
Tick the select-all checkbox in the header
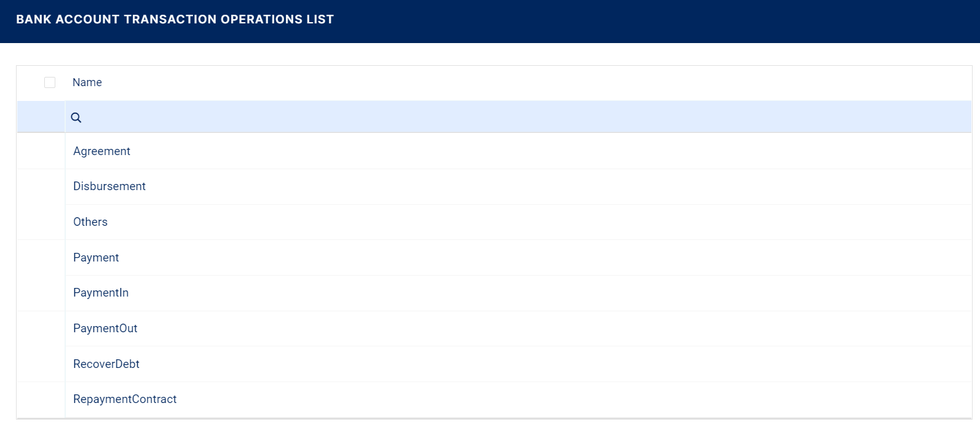(50, 82)
